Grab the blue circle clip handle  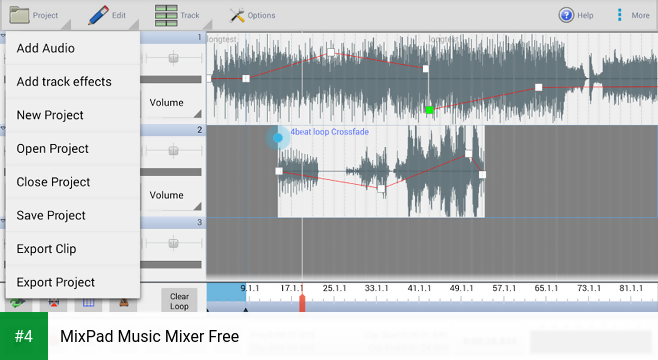[x=278, y=138]
